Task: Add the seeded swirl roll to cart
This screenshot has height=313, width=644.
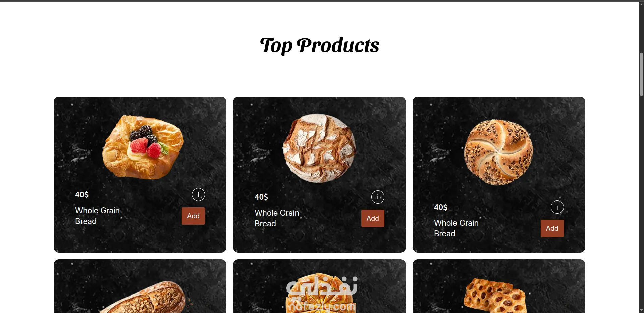Action: 552,228
